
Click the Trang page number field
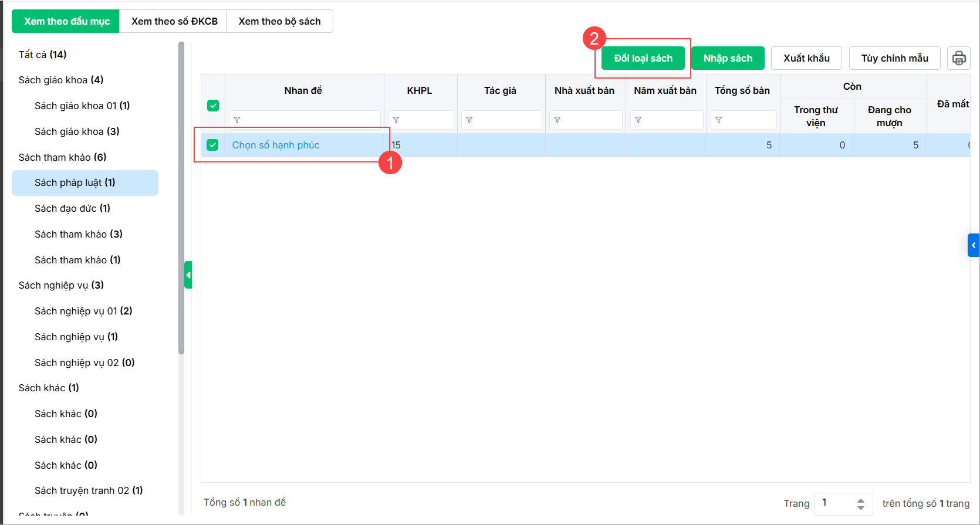pos(837,503)
